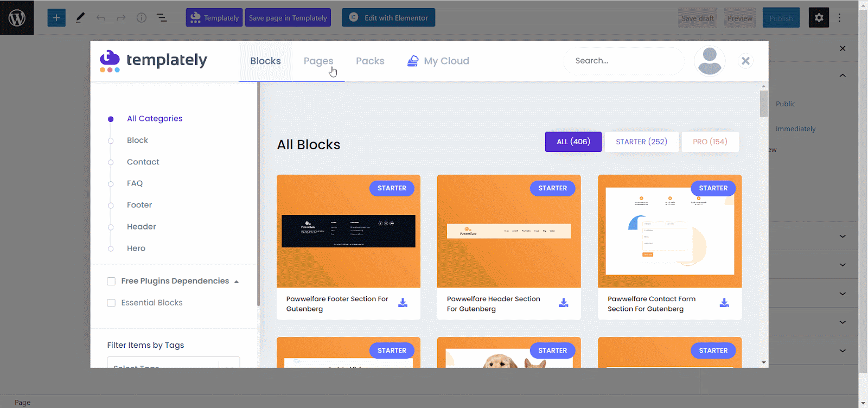The image size is (868, 408).
Task: Switch to the Packs tab
Action: point(370,61)
